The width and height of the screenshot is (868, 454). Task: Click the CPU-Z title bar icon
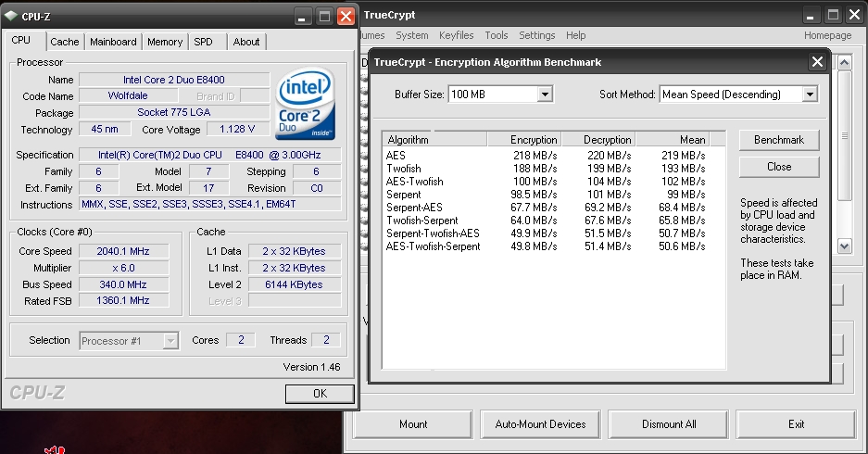click(x=10, y=16)
